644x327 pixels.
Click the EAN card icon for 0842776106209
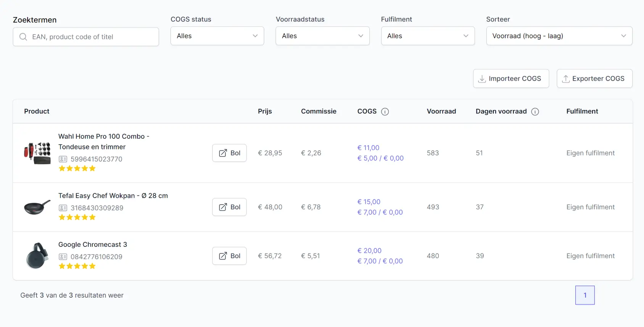[63, 257]
